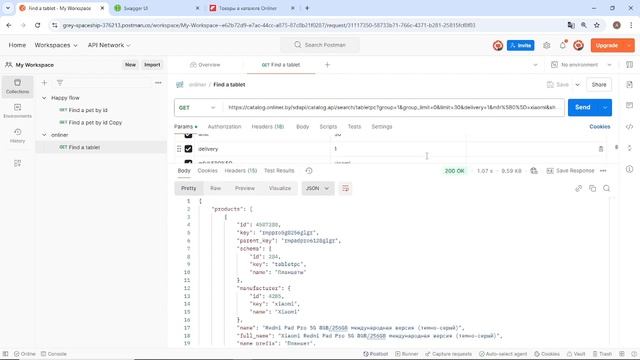The height and width of the screenshot is (360, 640).
Task: Click the Search Postman field
Action: click(320, 45)
